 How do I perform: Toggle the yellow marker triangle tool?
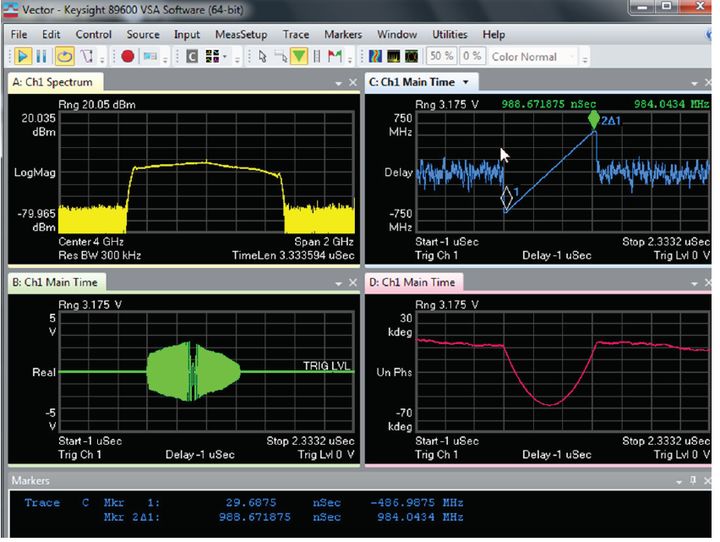[298, 57]
